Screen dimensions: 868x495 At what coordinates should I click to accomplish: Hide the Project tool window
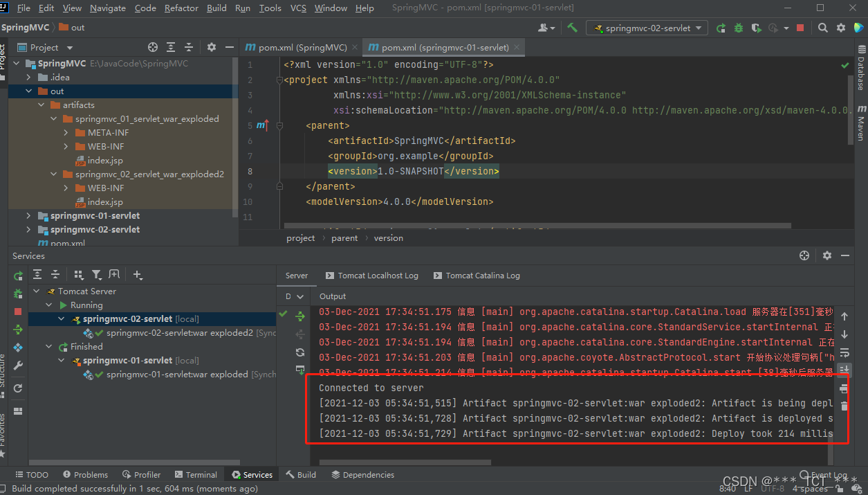(230, 47)
